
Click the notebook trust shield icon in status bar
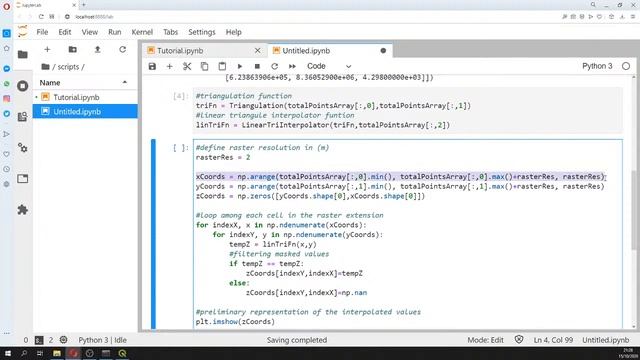click(x=519, y=340)
